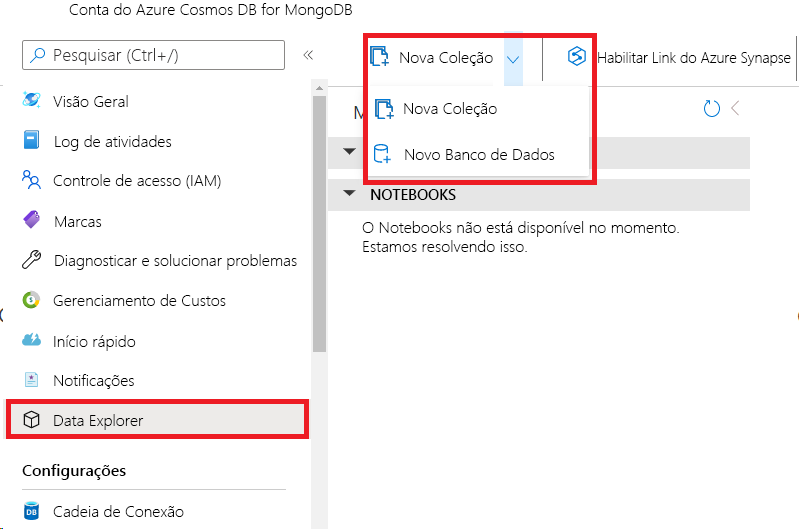Click the Visão Geral globe icon
Image resolution: width=800 pixels, height=531 pixels.
[32, 101]
